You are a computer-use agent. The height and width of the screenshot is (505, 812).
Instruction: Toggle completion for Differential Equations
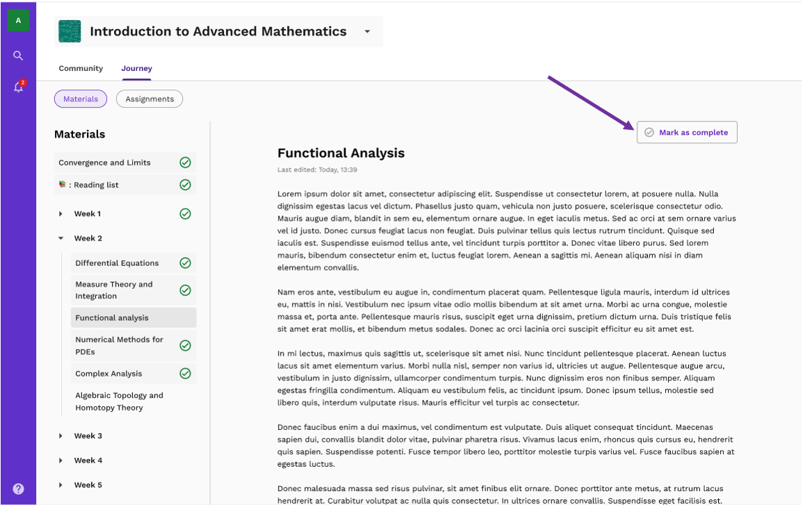click(185, 263)
